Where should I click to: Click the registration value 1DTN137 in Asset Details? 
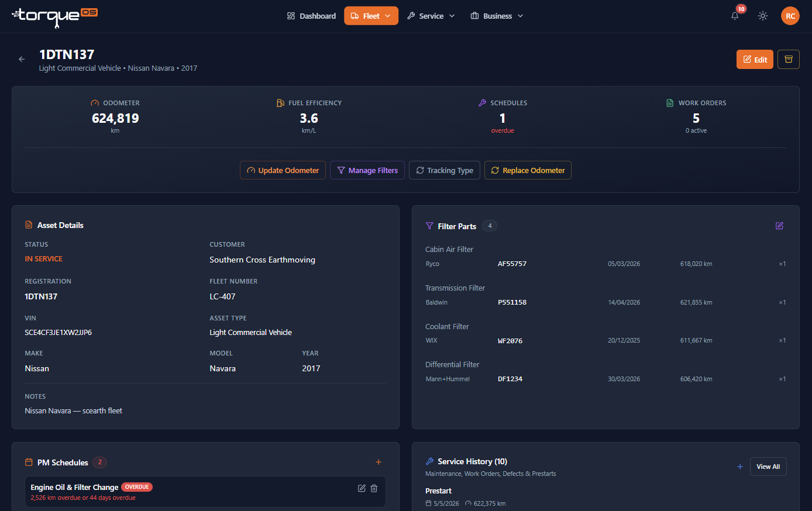click(x=41, y=296)
